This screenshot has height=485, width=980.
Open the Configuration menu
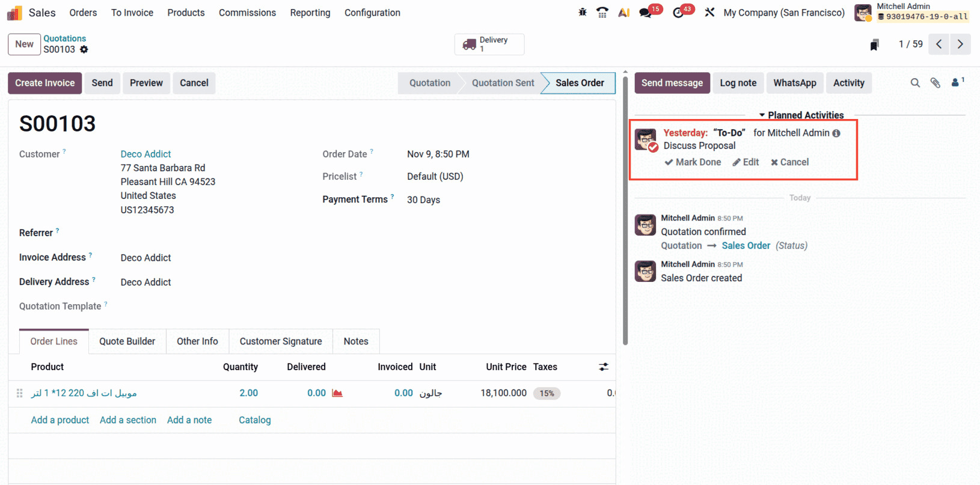pyautogui.click(x=372, y=13)
